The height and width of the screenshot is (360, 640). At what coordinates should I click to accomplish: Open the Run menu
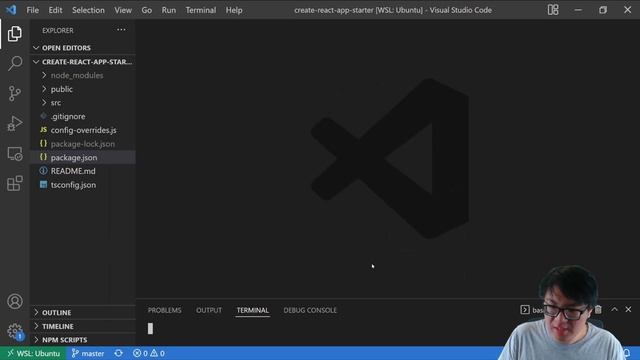point(169,10)
